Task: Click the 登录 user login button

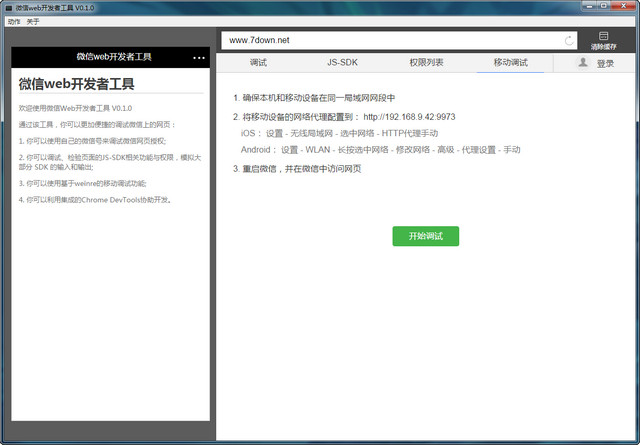Action: (597, 63)
